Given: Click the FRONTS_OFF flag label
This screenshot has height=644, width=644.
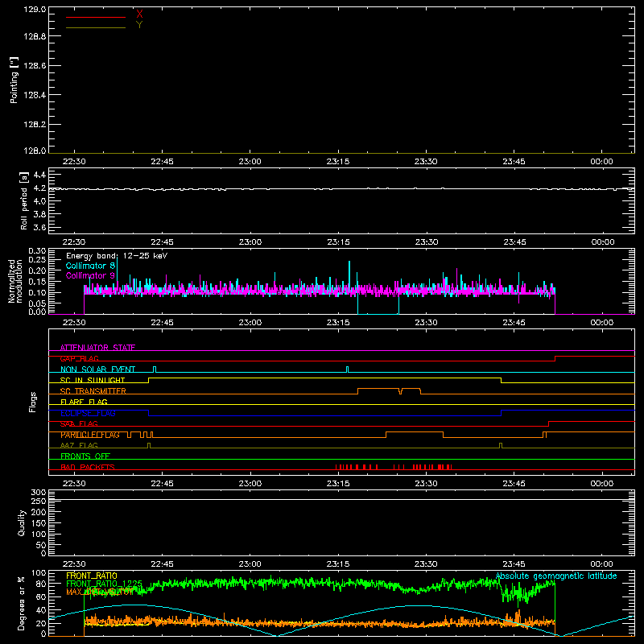Looking at the screenshot, I should click(85, 456).
